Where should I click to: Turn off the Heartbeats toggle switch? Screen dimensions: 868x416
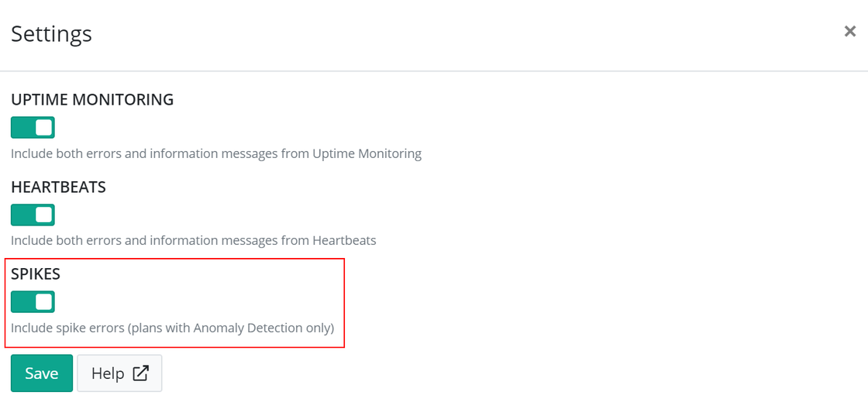(33, 215)
